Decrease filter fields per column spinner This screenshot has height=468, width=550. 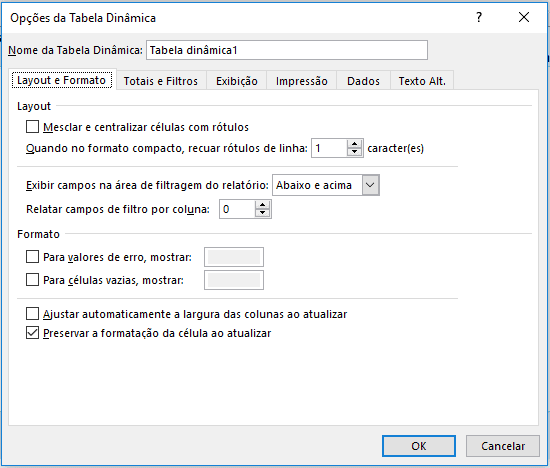pyautogui.click(x=262, y=213)
